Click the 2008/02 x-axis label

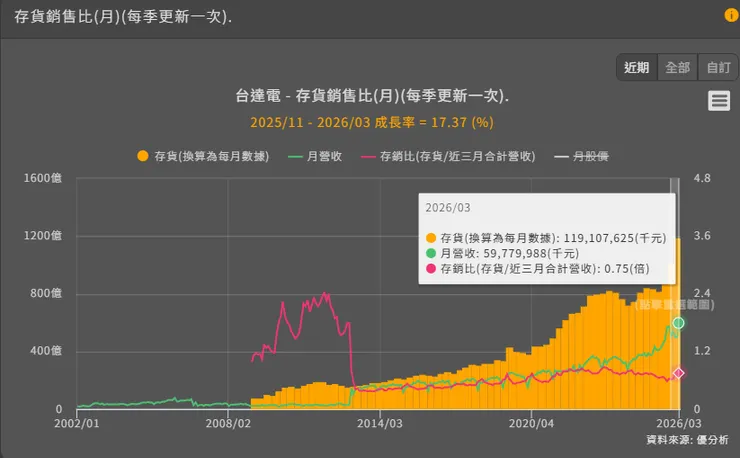tap(228, 423)
